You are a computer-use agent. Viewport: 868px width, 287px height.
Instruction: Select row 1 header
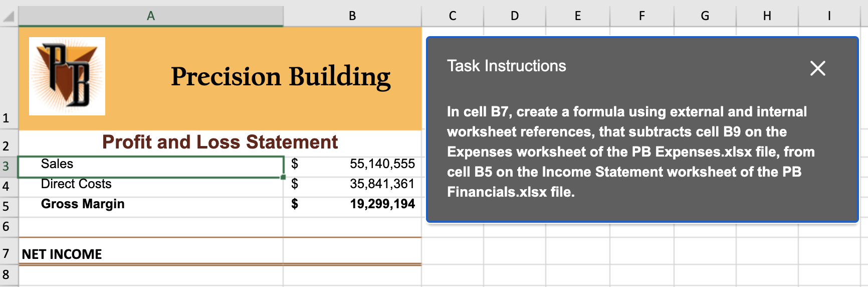[x=9, y=78]
